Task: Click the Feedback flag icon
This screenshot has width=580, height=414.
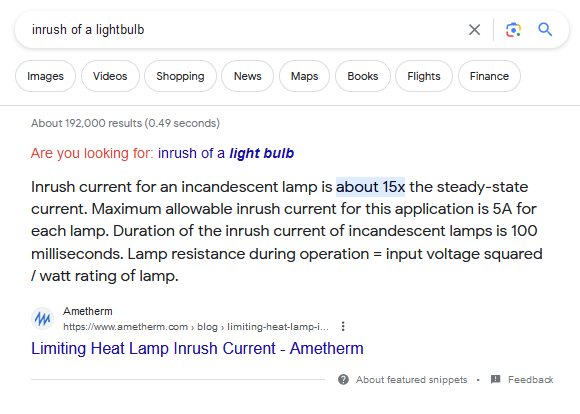Action: (495, 379)
